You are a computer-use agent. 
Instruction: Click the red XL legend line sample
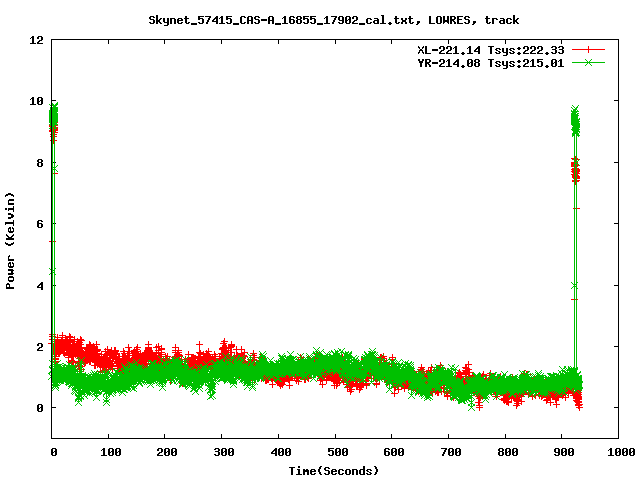tap(588, 50)
